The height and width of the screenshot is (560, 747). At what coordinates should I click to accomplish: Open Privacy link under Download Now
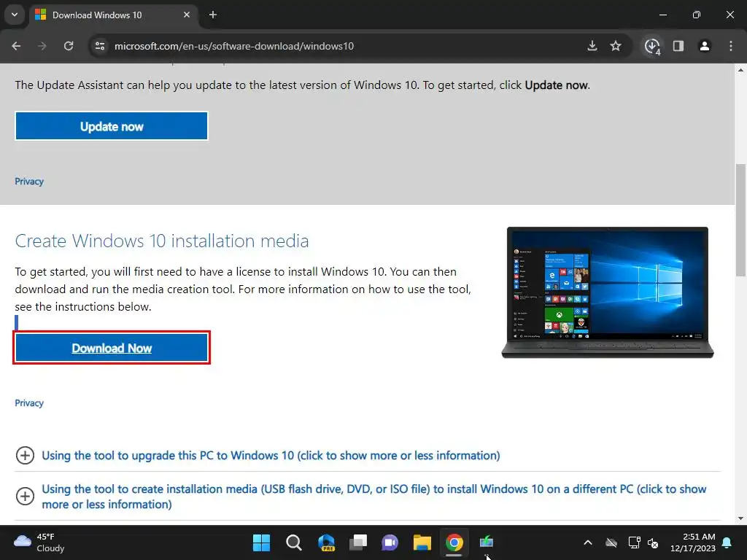[x=29, y=402]
